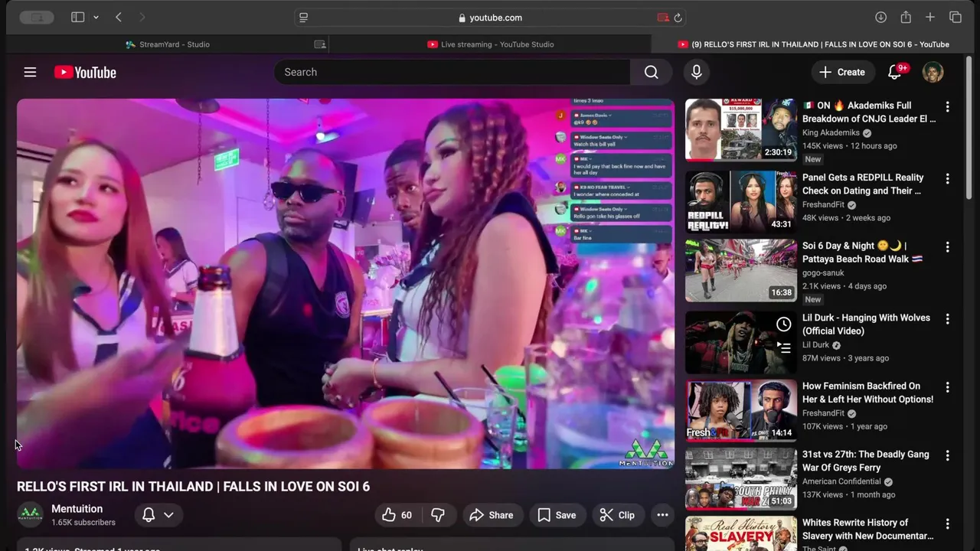Click the youtube.com address bar
Image resolution: width=980 pixels, height=551 pixels.
point(490,18)
